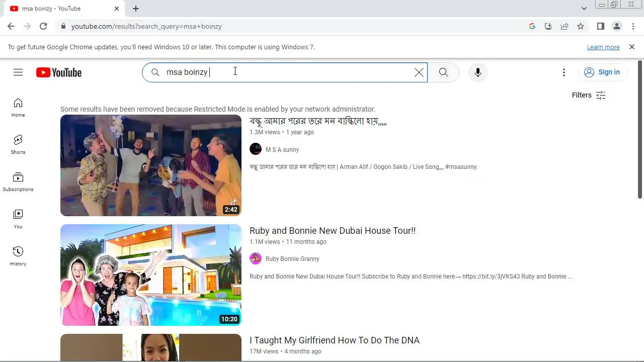Open Subscriptions in sidebar
Viewport: 644px width, 362px height.
click(x=18, y=182)
